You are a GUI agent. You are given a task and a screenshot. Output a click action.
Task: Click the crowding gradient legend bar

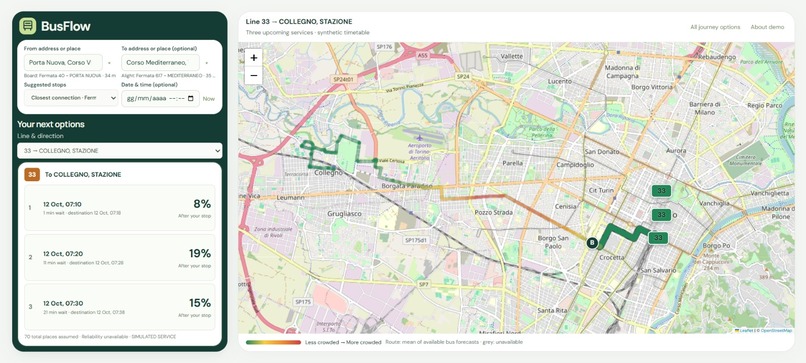point(273,342)
